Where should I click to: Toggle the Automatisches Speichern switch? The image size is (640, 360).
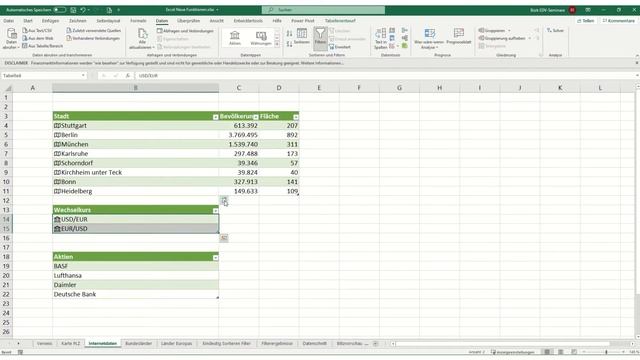(60, 10)
